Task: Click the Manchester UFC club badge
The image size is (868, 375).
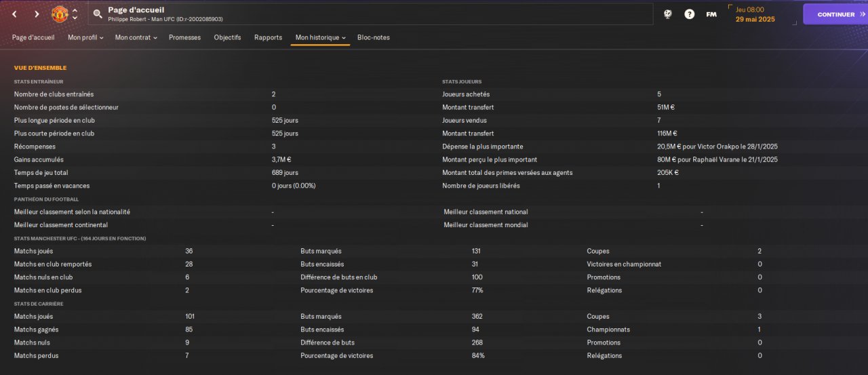Action: [x=60, y=14]
